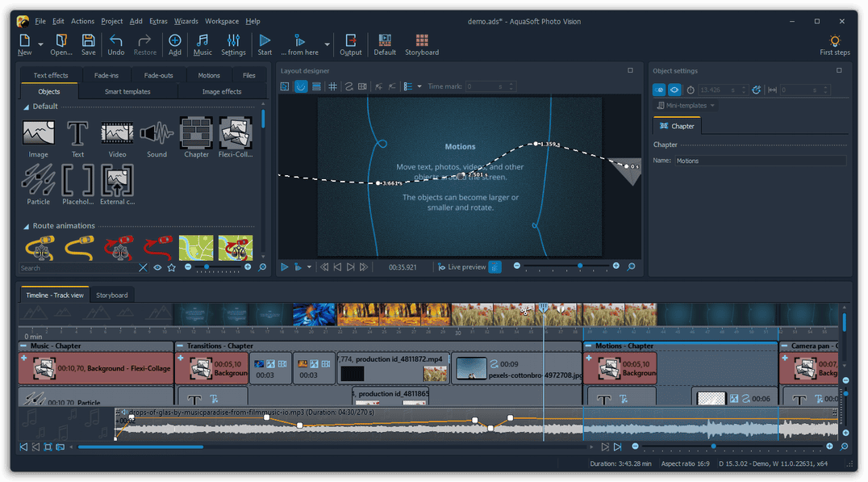
Task: Toggle Live preview in Layout designer
Action: click(461, 267)
